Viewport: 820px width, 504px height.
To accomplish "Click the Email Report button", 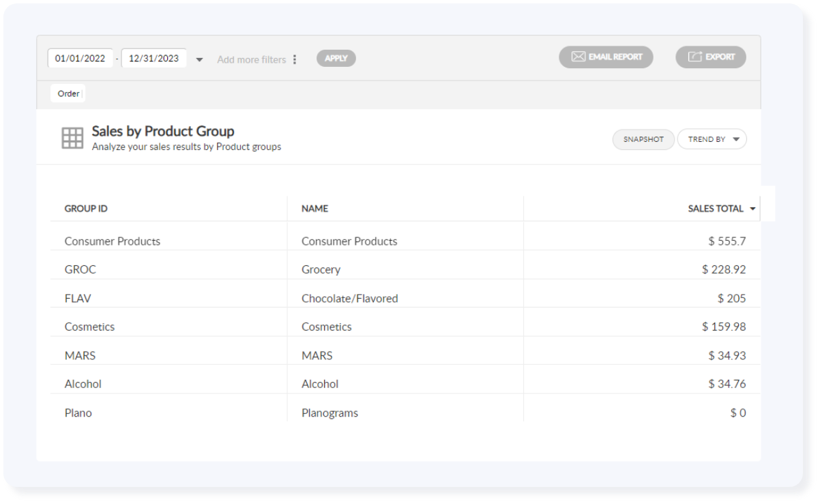I will click(606, 57).
